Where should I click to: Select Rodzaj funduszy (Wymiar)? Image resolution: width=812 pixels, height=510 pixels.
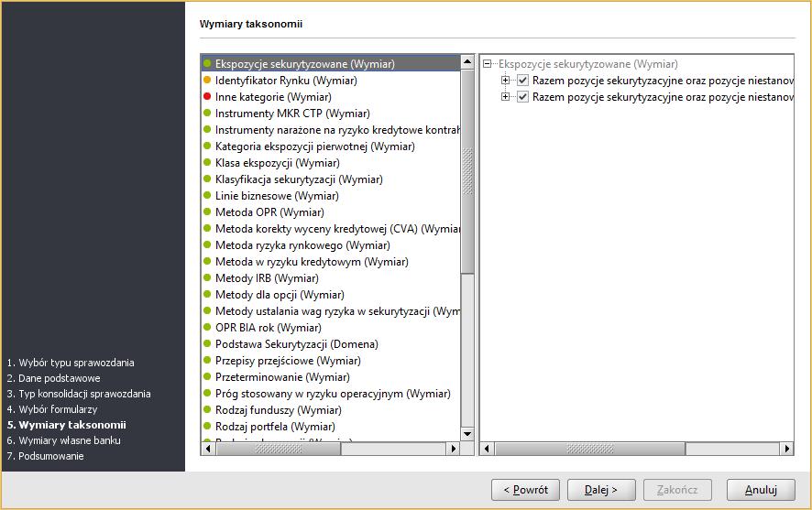331,410
